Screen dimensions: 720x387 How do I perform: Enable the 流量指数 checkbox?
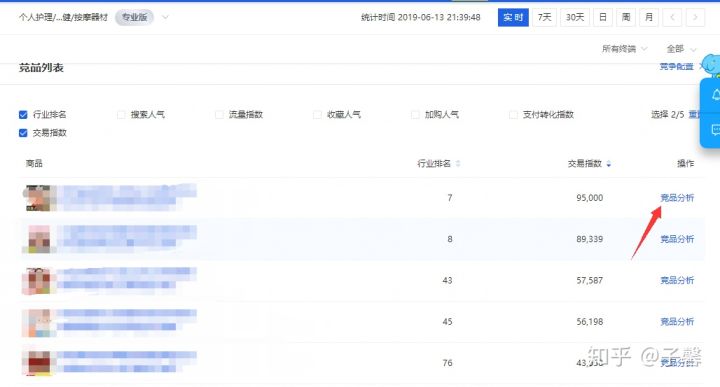tap(219, 114)
